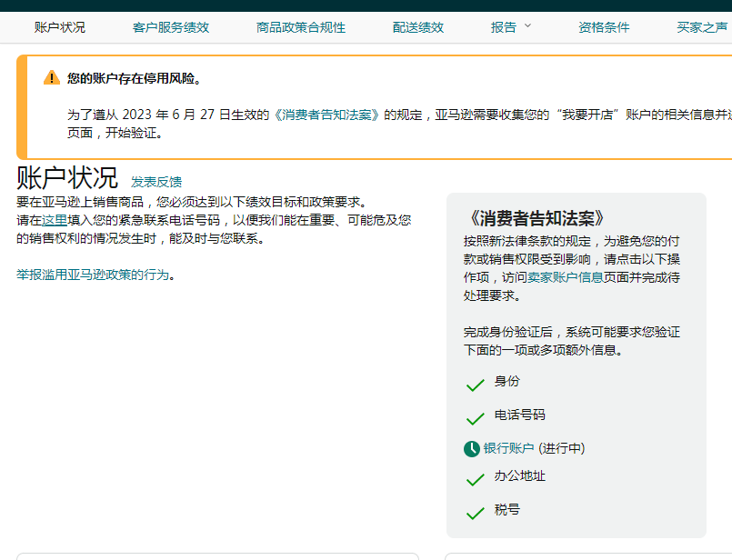This screenshot has width=732, height=560.
Task: Open the 《消费者告知法案》 link in alert
Action: [326, 115]
